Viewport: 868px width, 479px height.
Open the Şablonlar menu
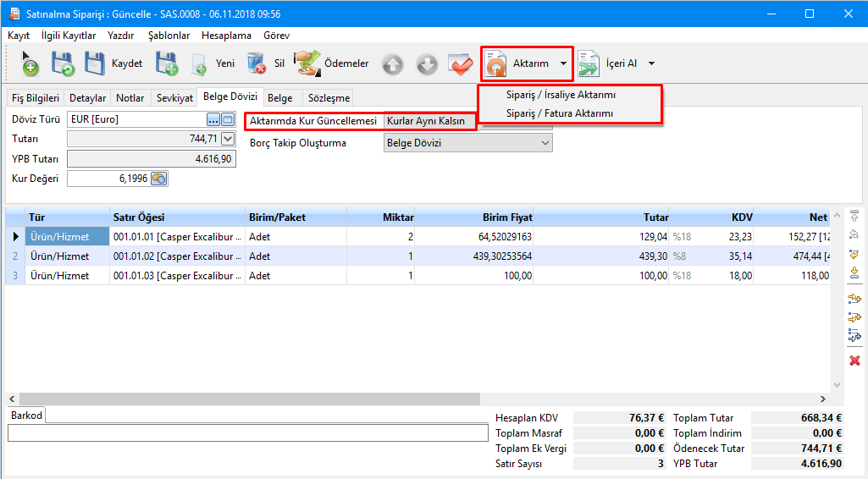click(x=169, y=36)
